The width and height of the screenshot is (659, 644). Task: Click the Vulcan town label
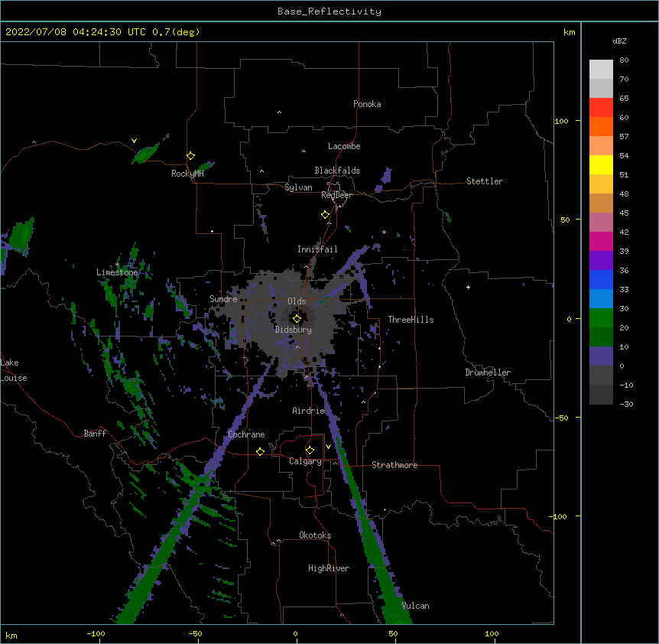pyautogui.click(x=415, y=606)
